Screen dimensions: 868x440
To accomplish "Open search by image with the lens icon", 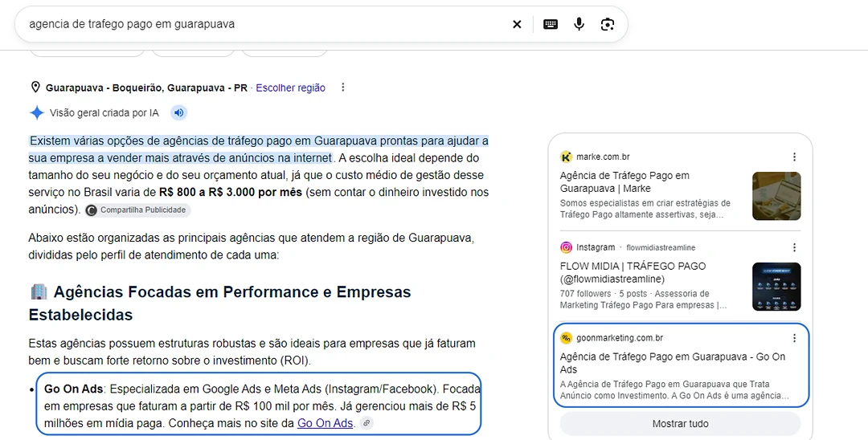I will (x=608, y=24).
